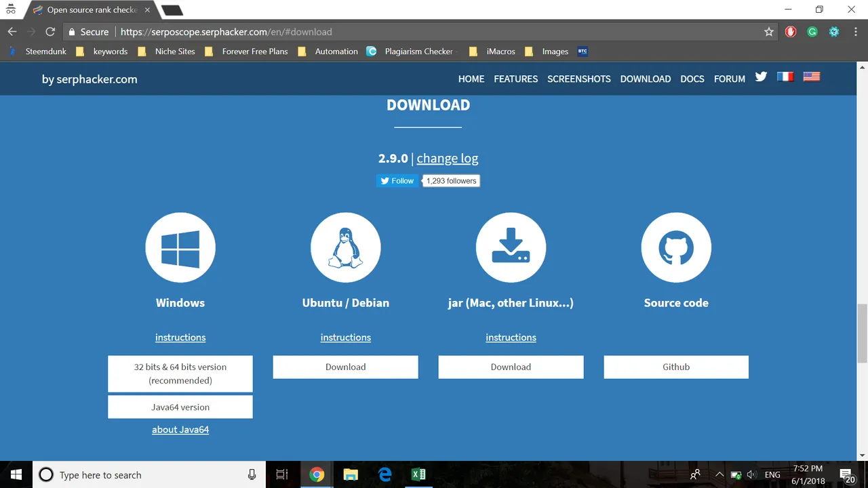Image resolution: width=868 pixels, height=488 pixels.
Task: Open the iMacros bookmark folder
Action: tap(492, 51)
